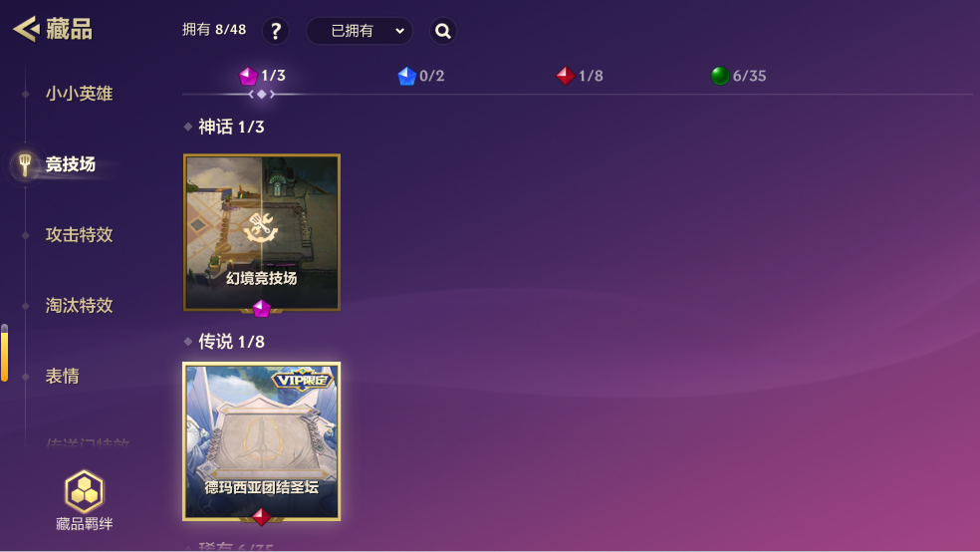Click the trident icon next to 竞技场
This screenshot has height=552, width=980.
pos(25,164)
